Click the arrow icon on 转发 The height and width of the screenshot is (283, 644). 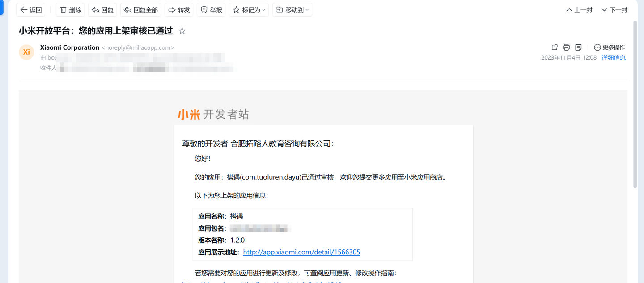click(172, 10)
